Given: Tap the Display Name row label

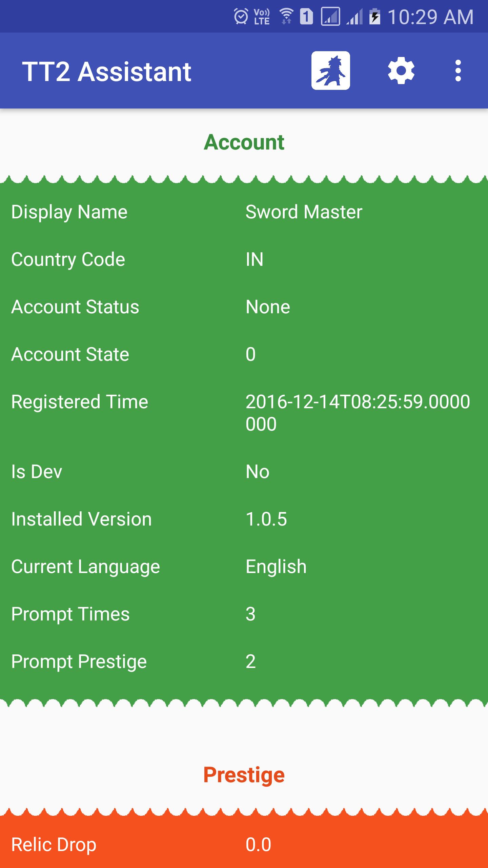Looking at the screenshot, I should tap(69, 212).
